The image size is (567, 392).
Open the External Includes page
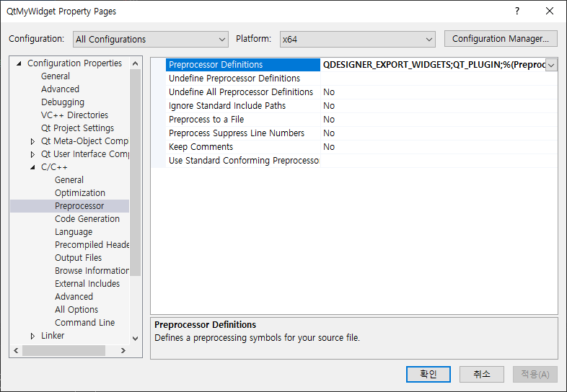(87, 284)
